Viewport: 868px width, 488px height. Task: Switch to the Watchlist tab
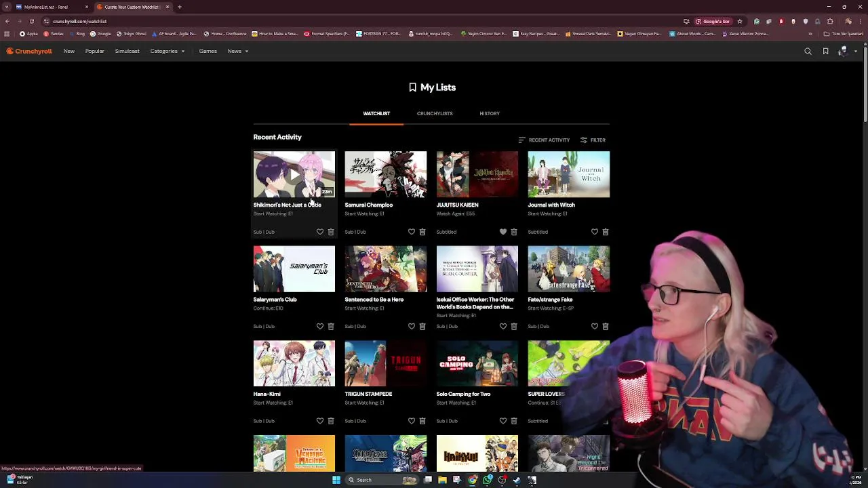tap(376, 114)
